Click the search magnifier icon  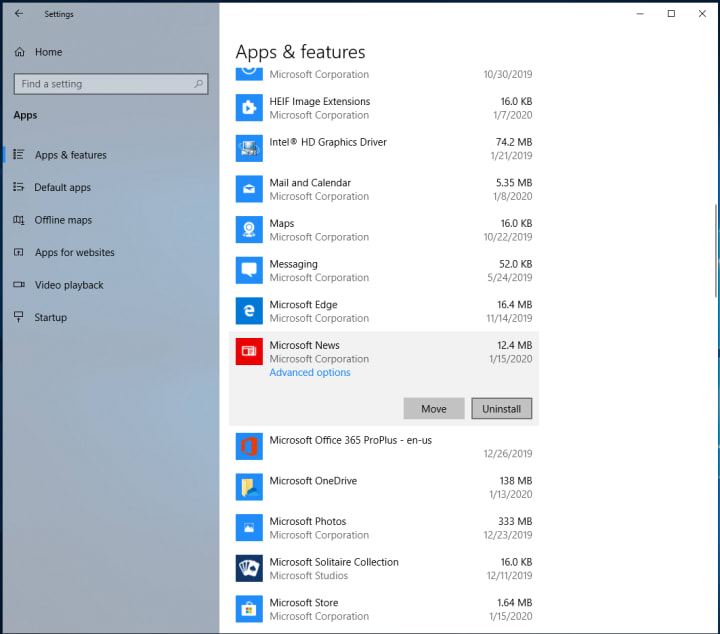coord(198,84)
